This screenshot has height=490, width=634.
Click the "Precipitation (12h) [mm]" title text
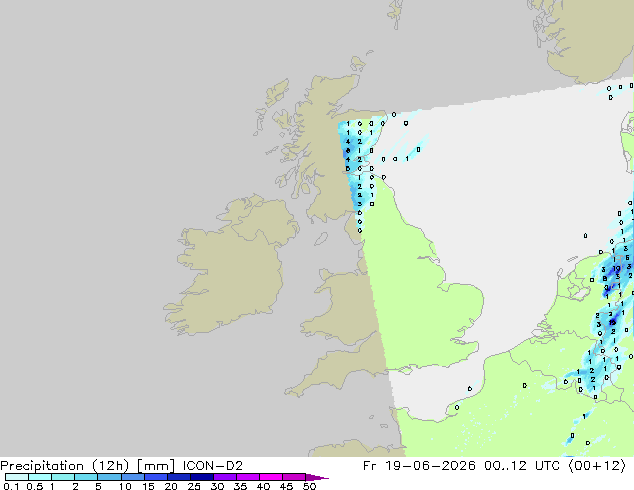87,466
